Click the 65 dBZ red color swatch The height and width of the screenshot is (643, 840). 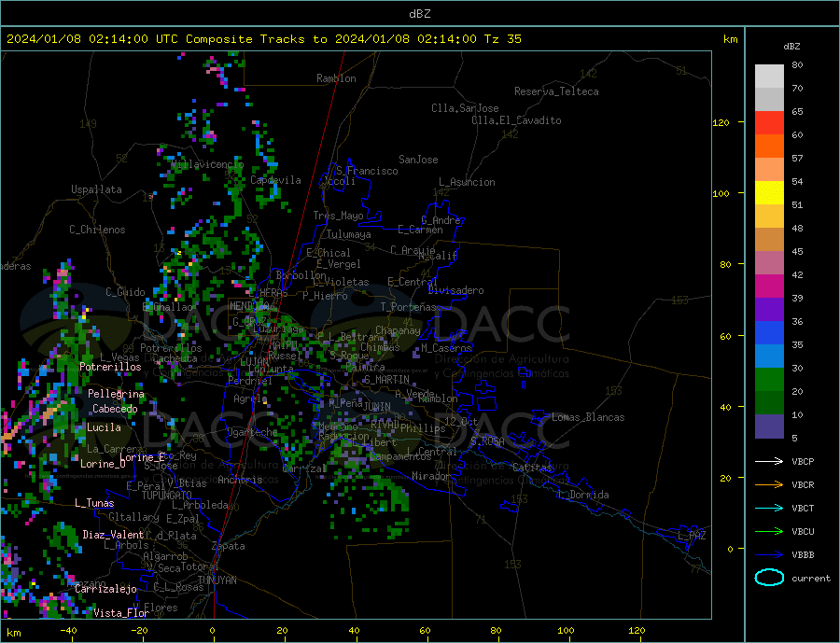(x=769, y=122)
